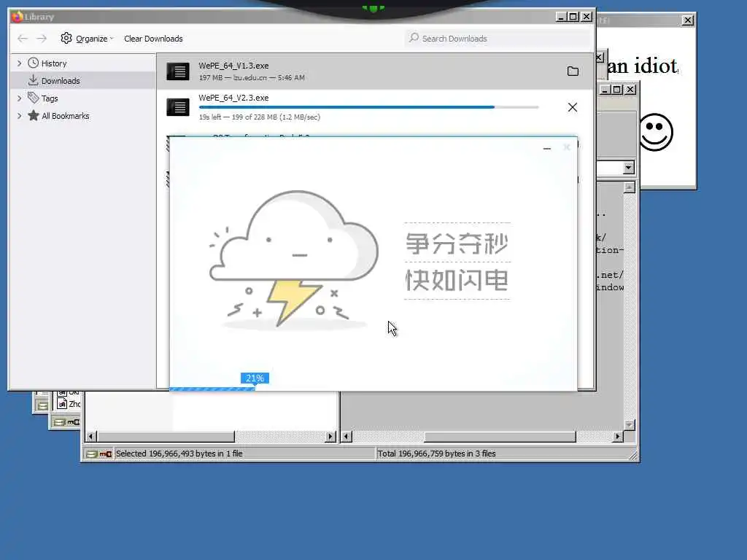
Task: Click right pane scroll-left arrow
Action: (347, 436)
